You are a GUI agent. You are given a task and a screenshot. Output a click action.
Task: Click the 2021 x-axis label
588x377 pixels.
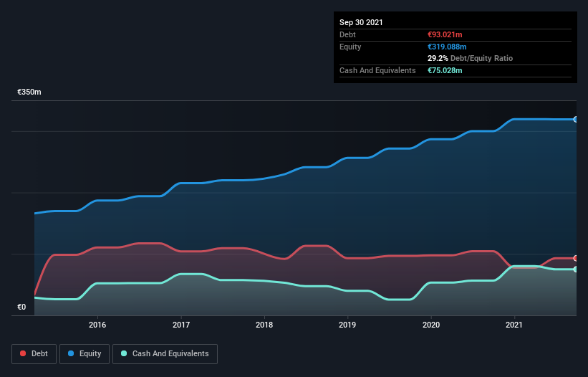514,325
